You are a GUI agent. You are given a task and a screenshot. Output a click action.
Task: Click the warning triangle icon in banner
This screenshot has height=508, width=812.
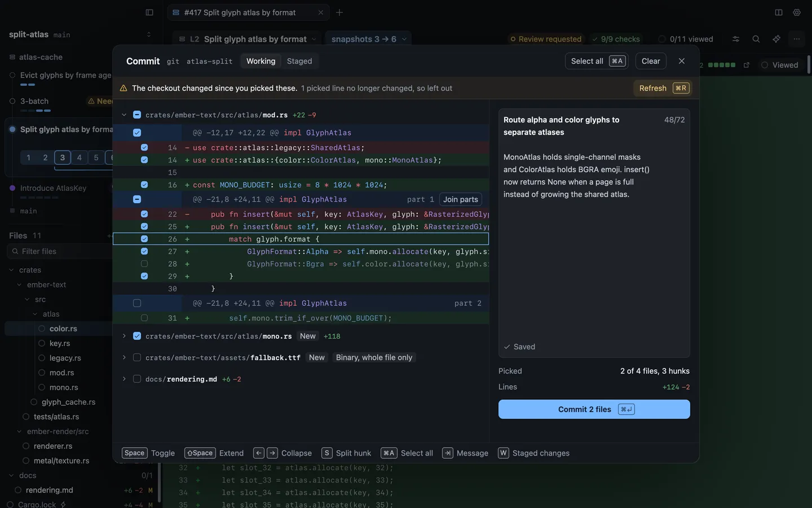[123, 88]
